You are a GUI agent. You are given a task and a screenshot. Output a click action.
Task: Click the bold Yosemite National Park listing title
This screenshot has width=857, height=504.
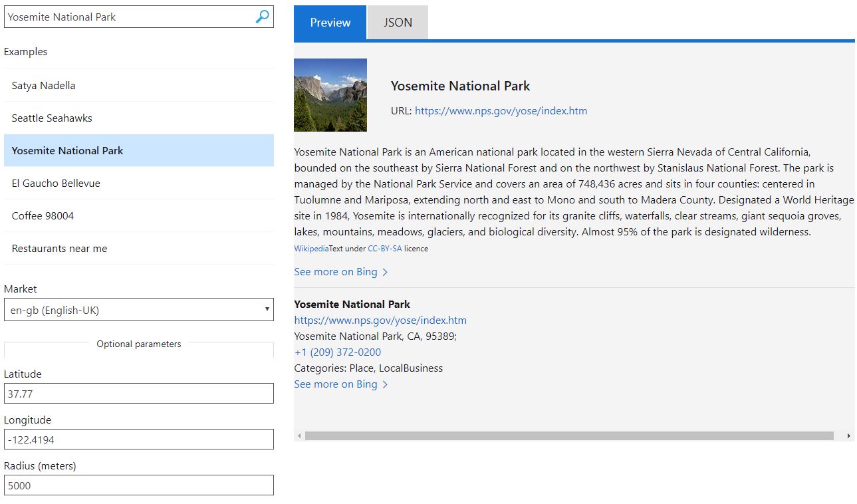tap(352, 304)
